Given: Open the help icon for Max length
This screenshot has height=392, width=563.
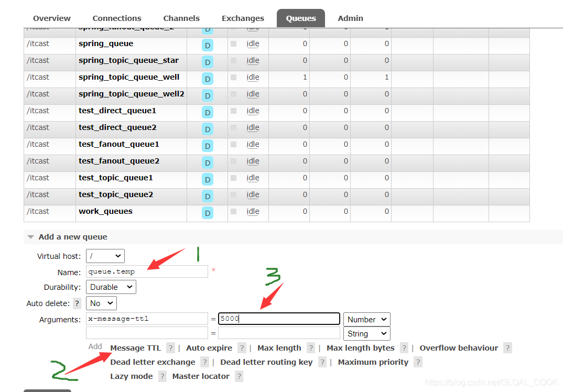Looking at the screenshot, I should [x=311, y=348].
